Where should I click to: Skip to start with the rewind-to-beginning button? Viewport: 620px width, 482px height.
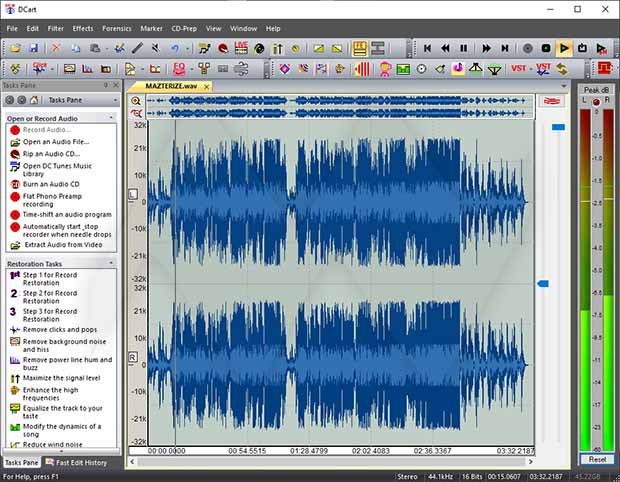click(x=427, y=48)
